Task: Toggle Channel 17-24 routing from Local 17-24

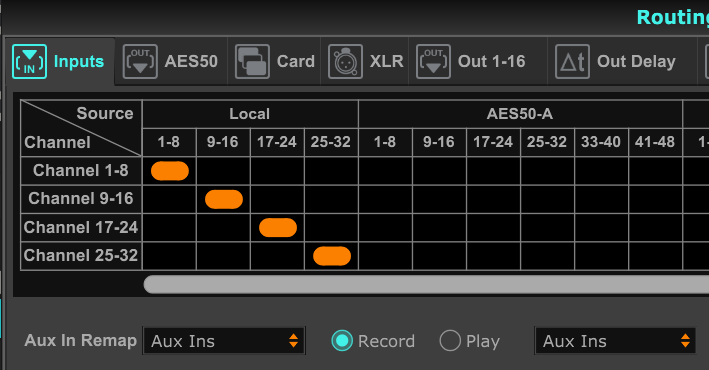Action: tap(278, 228)
